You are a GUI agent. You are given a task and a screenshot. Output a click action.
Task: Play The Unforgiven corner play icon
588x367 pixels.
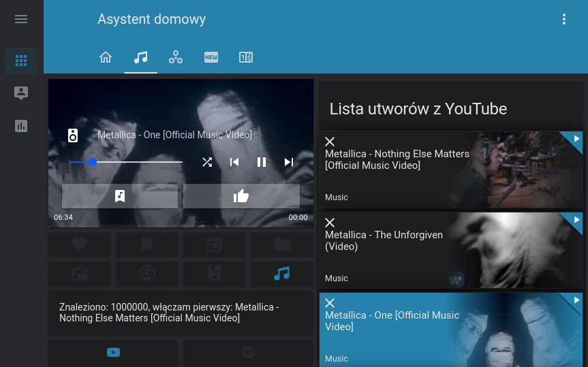point(576,220)
